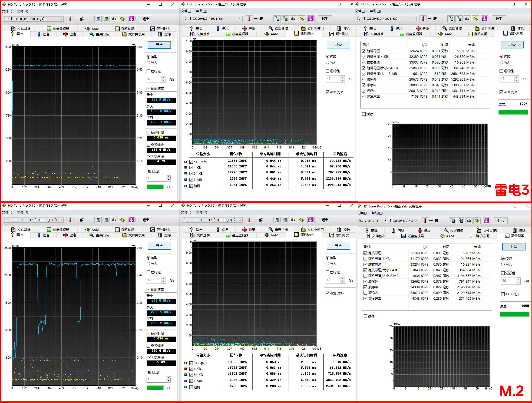Open drive selector dropdown in G: benchmark window
The image size is (532, 403).
61,19
